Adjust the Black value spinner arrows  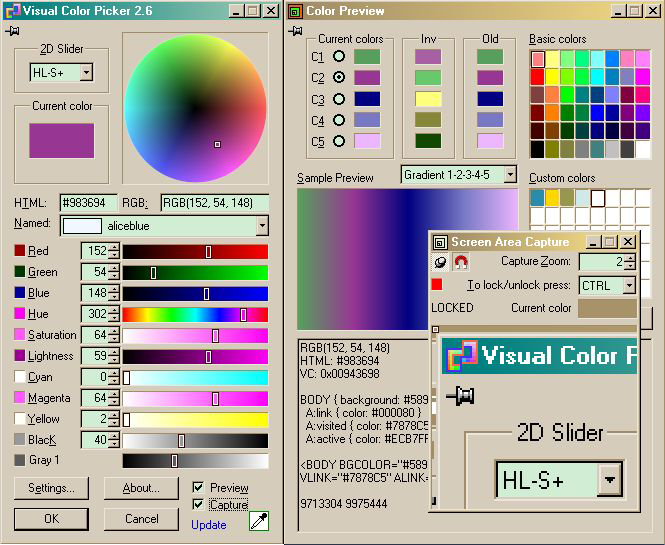tap(114, 440)
